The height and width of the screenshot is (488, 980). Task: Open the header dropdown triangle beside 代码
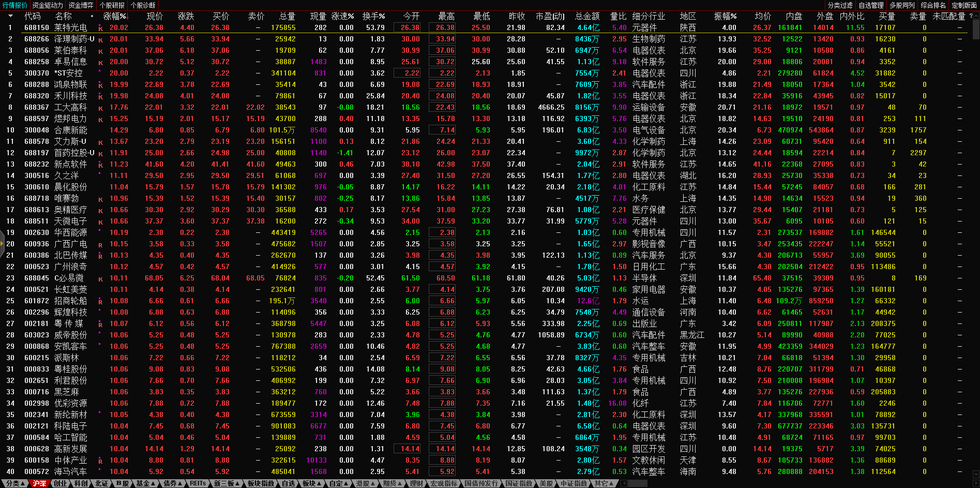(x=10, y=16)
